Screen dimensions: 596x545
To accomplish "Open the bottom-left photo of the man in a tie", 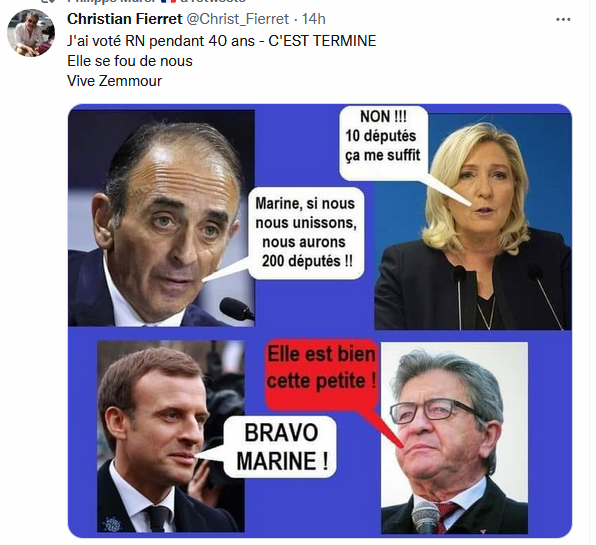I will click(x=171, y=436).
